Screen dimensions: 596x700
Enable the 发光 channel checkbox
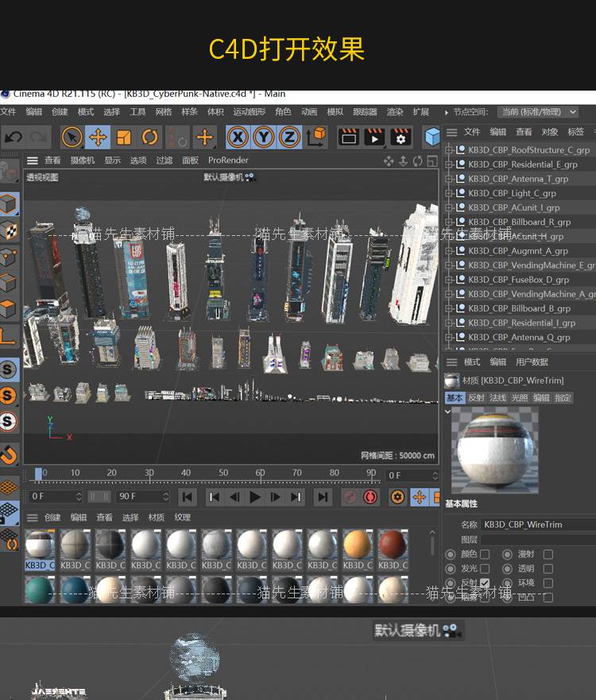tap(485, 568)
